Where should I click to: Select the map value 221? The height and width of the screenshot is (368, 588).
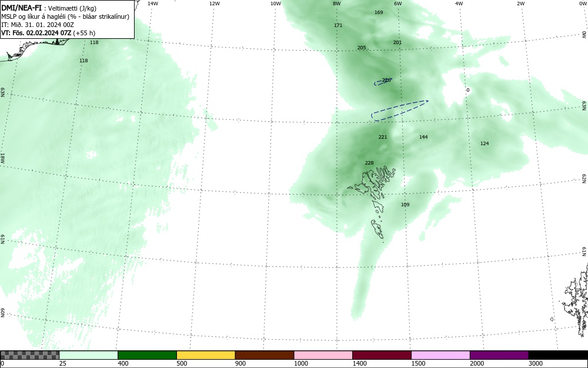tap(383, 137)
